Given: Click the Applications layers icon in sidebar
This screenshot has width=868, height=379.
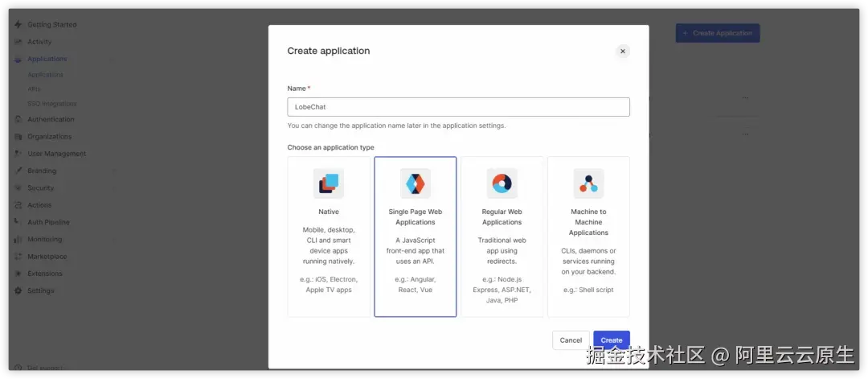Looking at the screenshot, I should click(x=18, y=59).
